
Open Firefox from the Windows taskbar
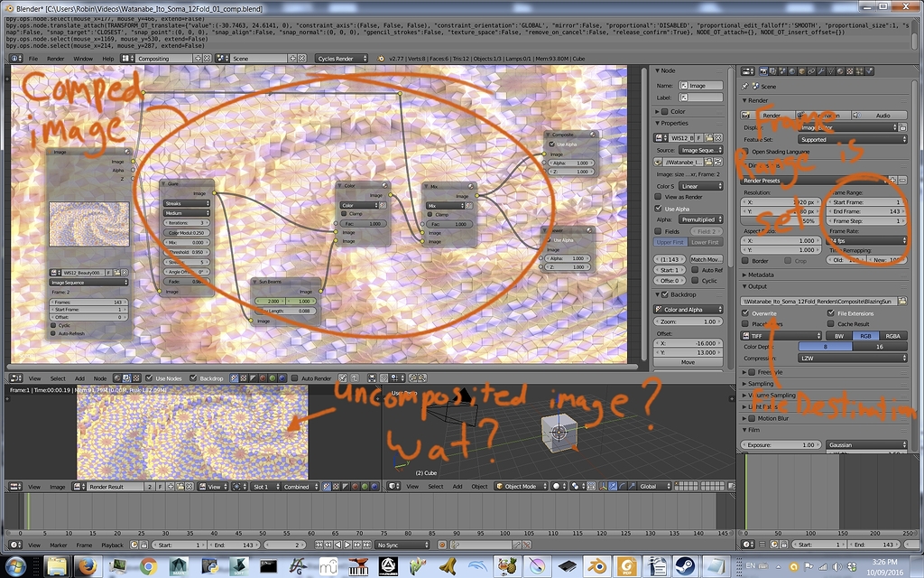click(88, 567)
